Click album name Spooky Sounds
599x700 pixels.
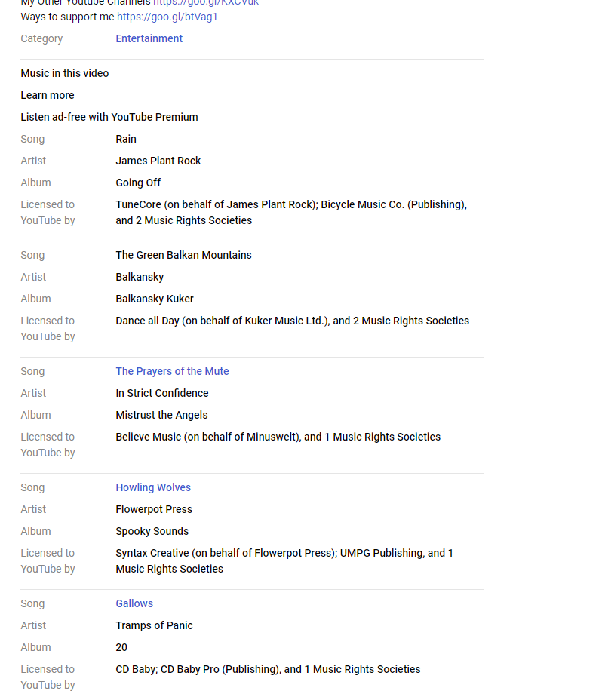(x=152, y=531)
